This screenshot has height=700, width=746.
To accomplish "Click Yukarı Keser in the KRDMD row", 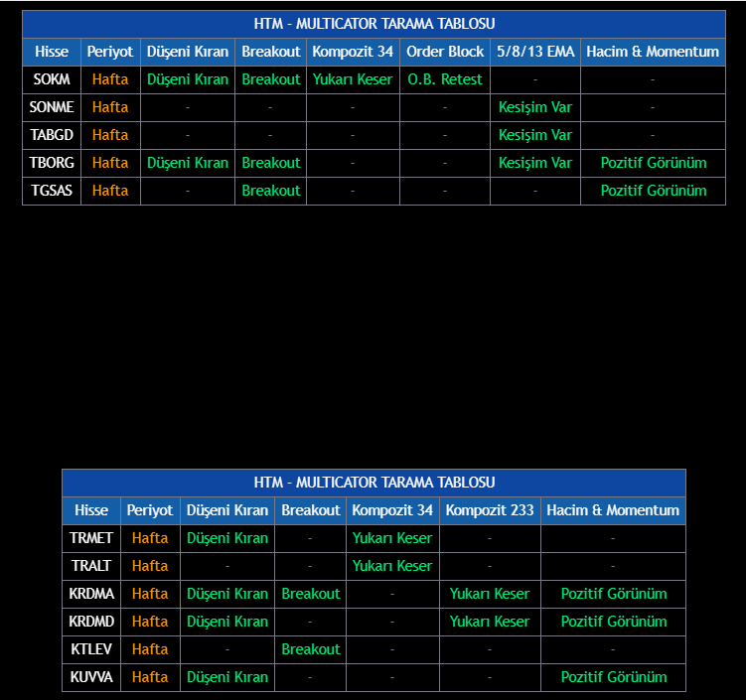I will click(490, 622).
